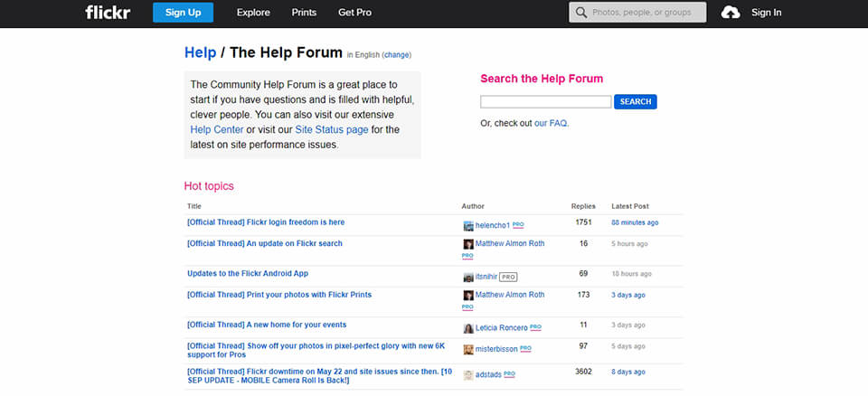Click author name adstads
This screenshot has width=868, height=396.
[488, 375]
